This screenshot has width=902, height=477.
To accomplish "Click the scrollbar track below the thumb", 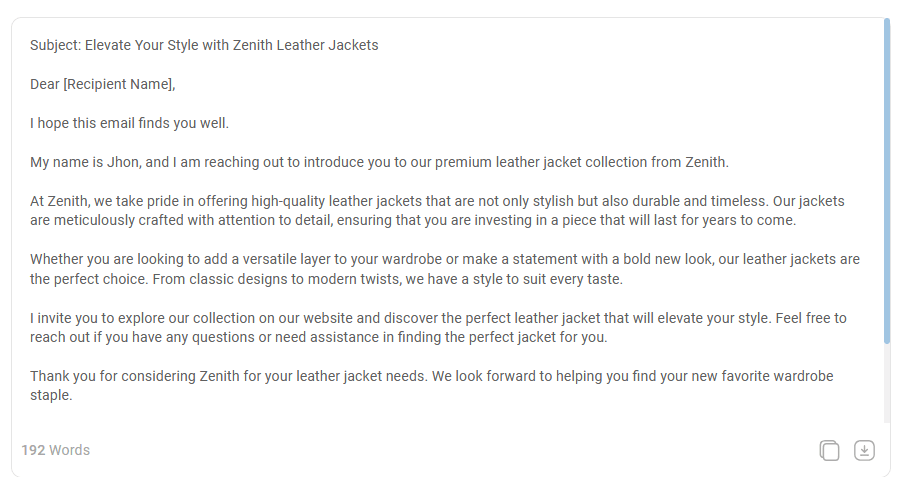I will (x=886, y=384).
